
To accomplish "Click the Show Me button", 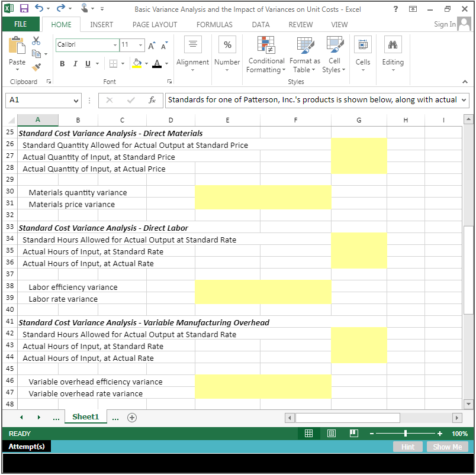I will tap(448, 447).
